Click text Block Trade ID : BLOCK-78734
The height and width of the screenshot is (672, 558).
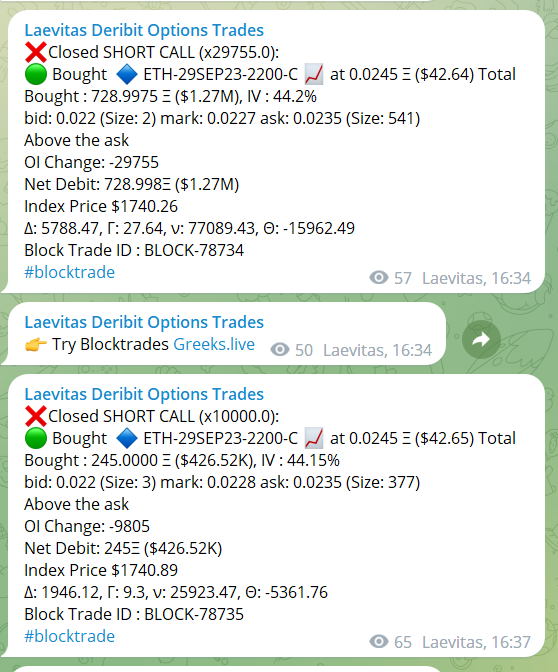[134, 250]
